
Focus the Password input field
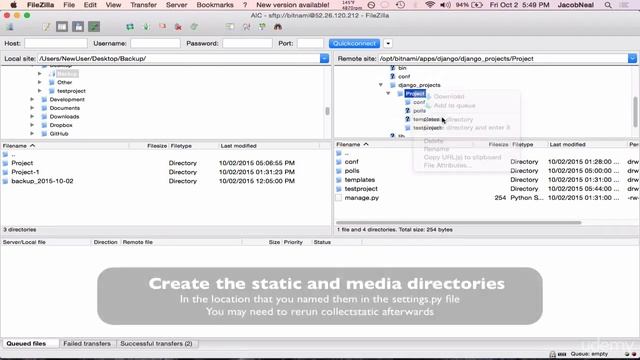click(247, 43)
